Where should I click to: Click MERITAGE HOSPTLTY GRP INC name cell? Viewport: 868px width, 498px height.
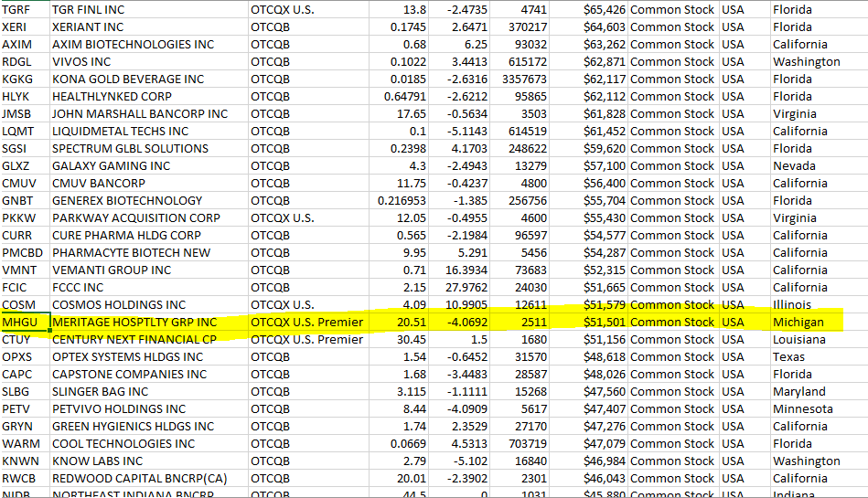149,322
